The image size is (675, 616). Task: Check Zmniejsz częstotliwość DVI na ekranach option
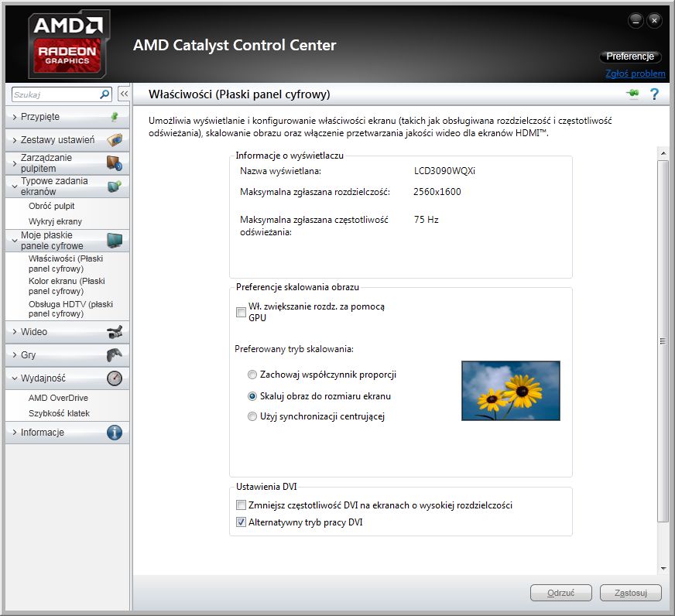241,505
